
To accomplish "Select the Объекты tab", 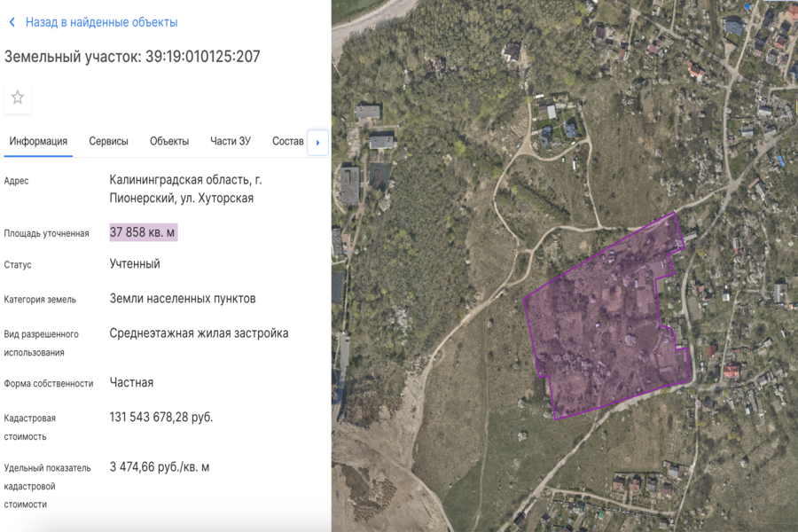I will [x=168, y=141].
